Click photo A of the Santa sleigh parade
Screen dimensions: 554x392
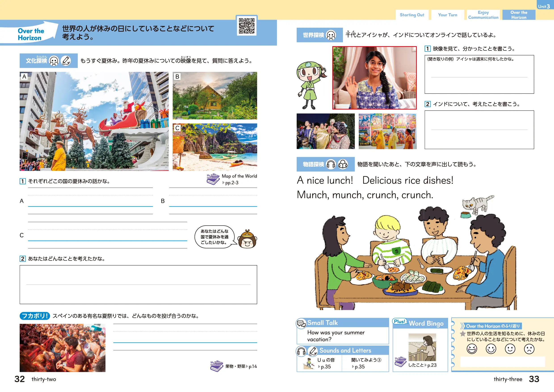point(94,121)
